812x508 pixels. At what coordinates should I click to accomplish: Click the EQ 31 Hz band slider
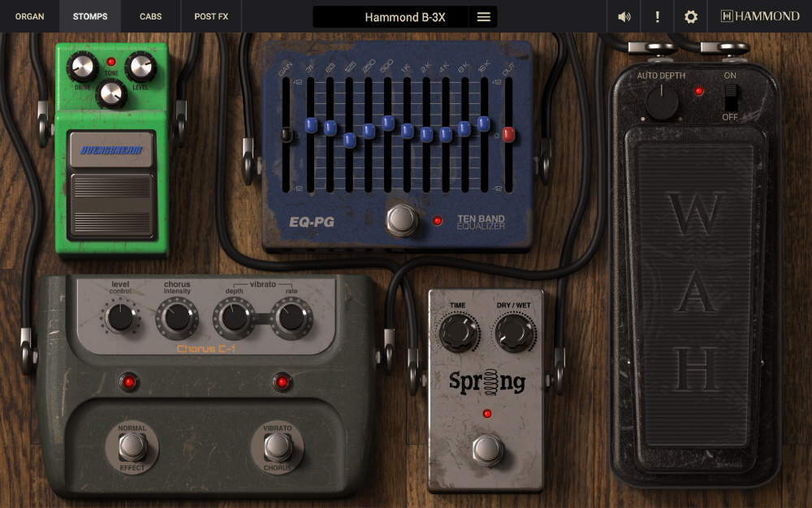(311, 125)
